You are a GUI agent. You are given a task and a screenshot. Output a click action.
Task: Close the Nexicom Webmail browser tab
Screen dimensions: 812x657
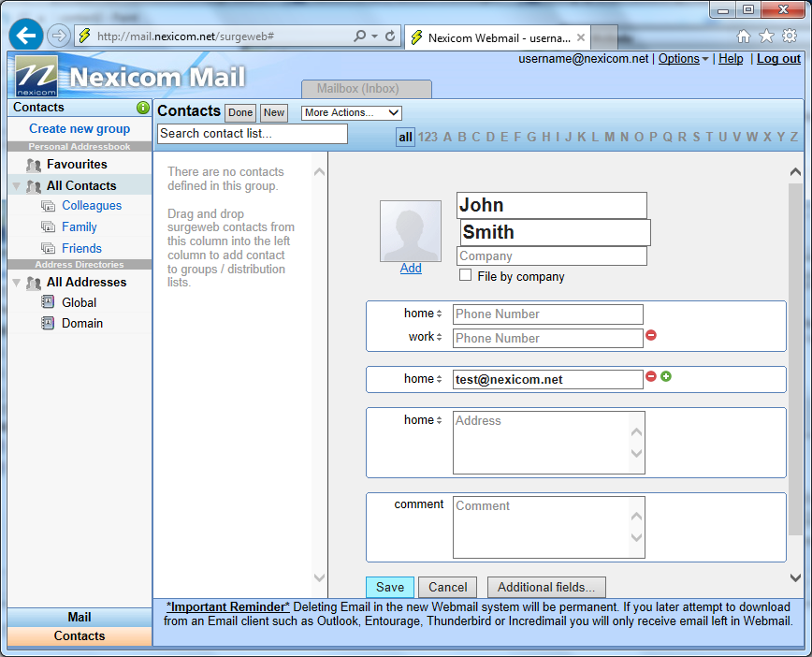tap(581, 37)
